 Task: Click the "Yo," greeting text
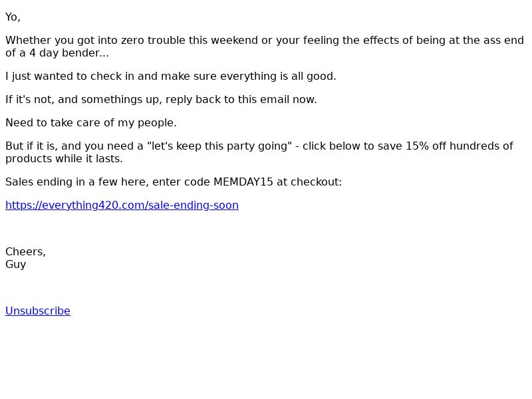tap(13, 17)
